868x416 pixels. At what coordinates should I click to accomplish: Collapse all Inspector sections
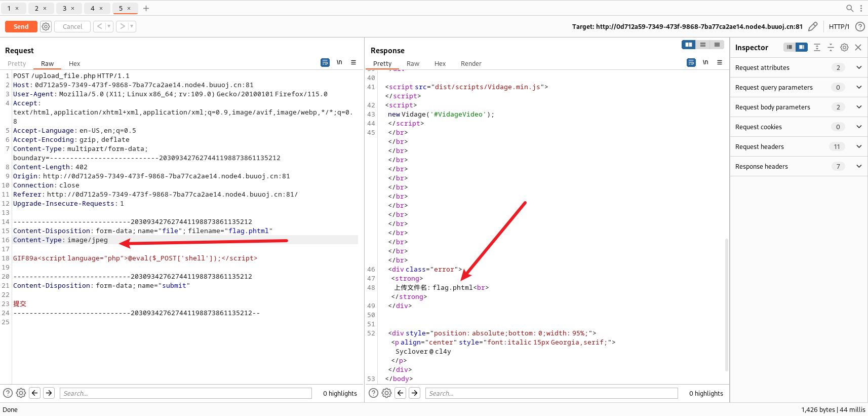831,47
